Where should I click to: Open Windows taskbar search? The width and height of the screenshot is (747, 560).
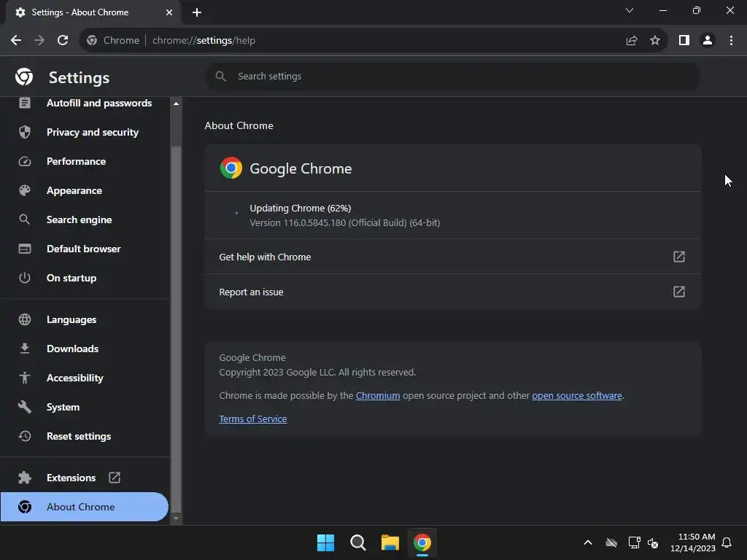[357, 542]
